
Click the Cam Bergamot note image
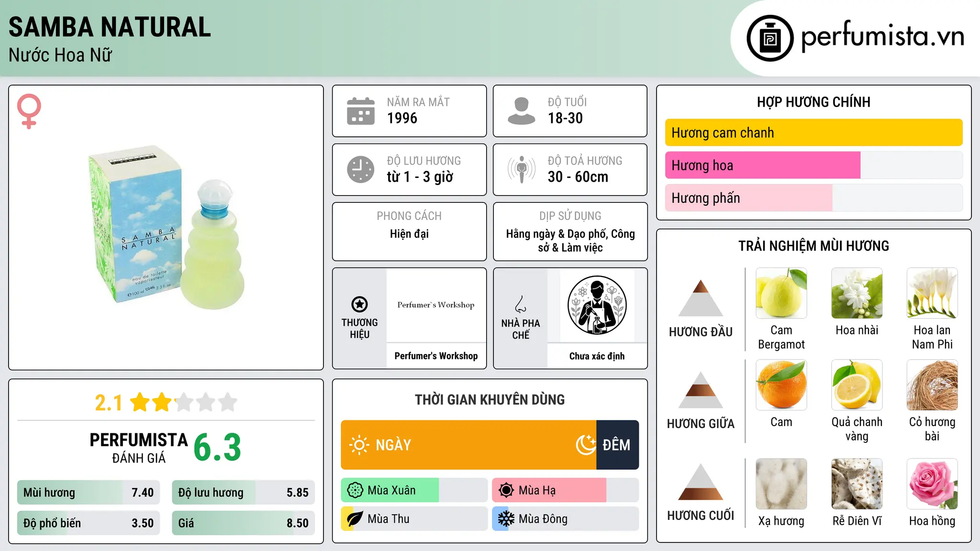coord(781,293)
